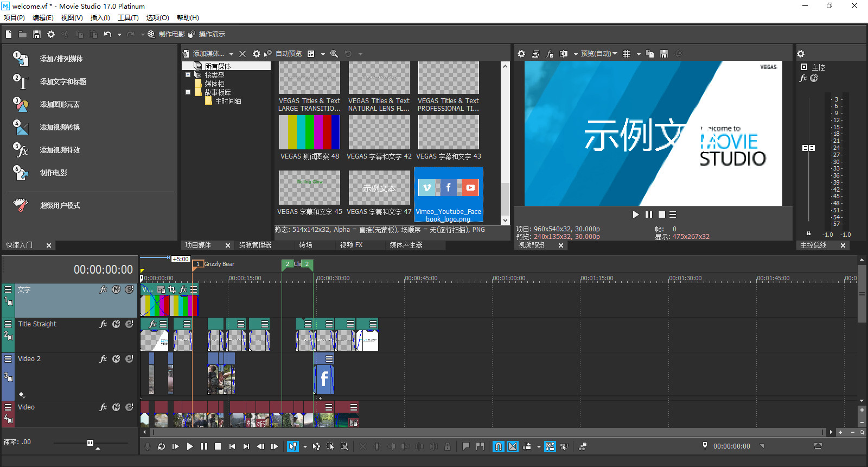This screenshot has width=868, height=467.
Task: Click 添加视频特效 quick start step
Action: 60,150
